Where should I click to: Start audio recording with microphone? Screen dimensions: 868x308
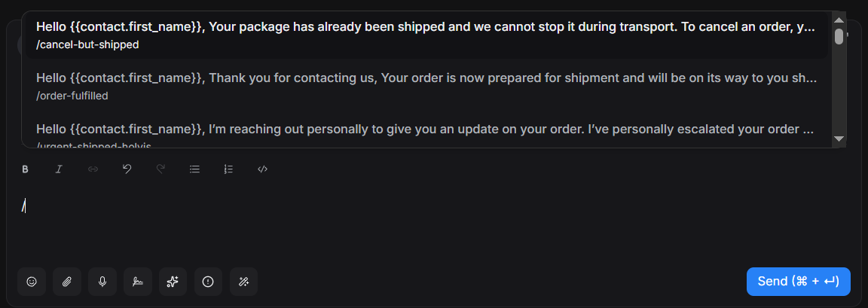[x=102, y=282]
